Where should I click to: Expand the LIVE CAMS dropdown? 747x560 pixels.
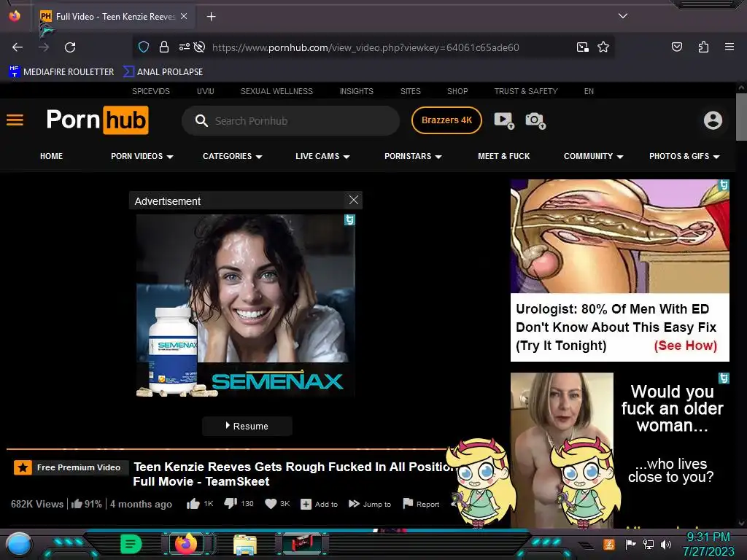(322, 156)
